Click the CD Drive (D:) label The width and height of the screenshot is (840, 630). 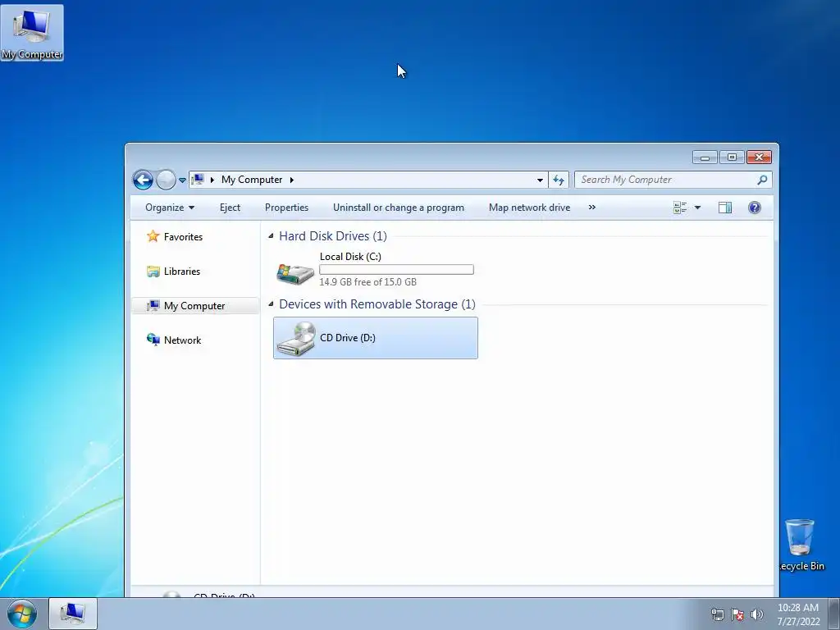click(348, 337)
